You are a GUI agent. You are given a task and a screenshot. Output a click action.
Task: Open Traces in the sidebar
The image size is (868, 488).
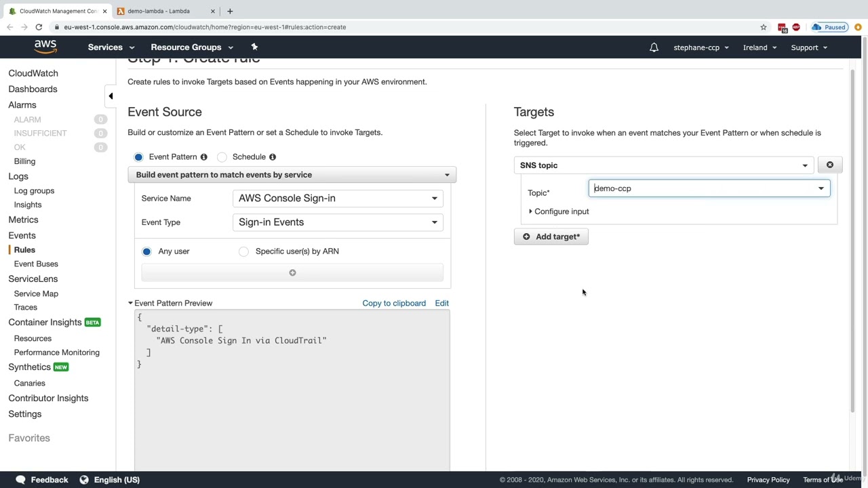point(26,307)
